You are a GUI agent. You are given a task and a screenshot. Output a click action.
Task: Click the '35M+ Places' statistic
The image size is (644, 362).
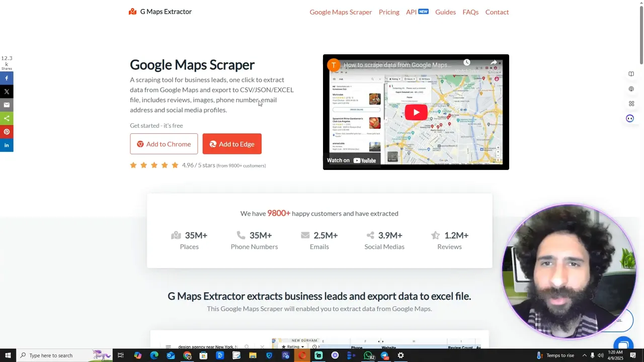tap(189, 240)
